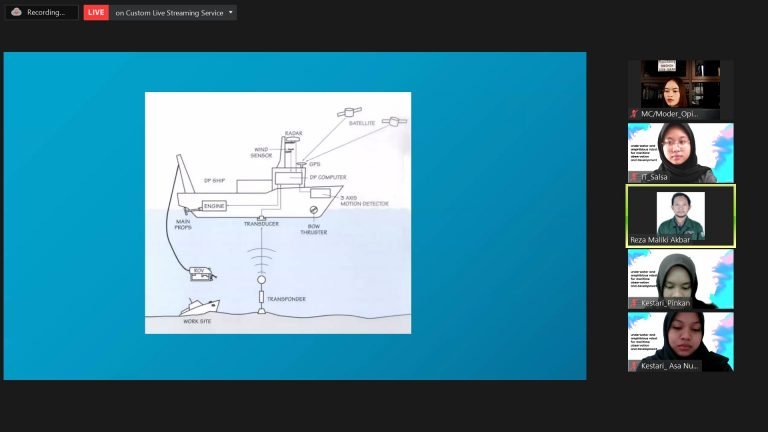Click muted mic icon beside Kestari_Asa Nu

point(634,366)
